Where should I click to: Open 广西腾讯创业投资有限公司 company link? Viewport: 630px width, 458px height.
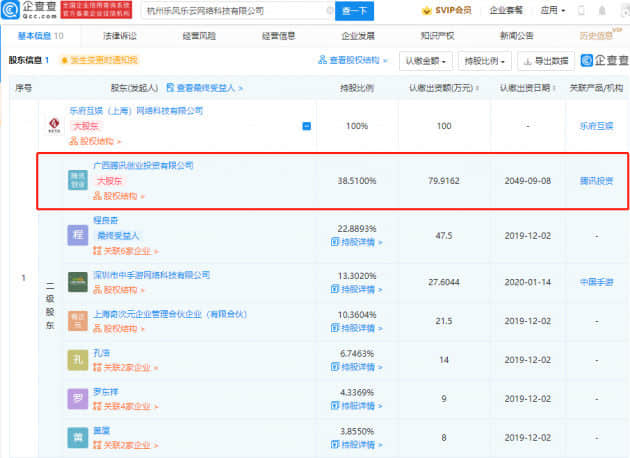point(143,165)
